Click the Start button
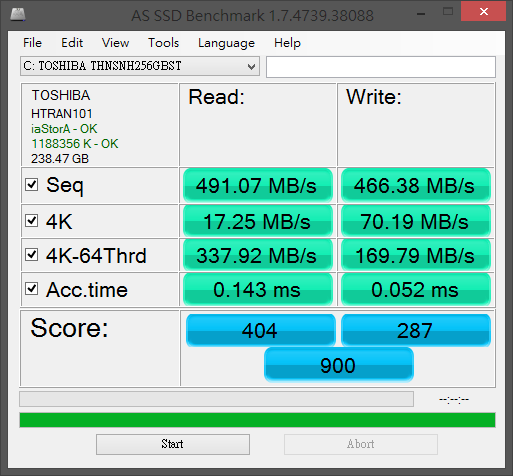The image size is (513, 476). [x=173, y=444]
